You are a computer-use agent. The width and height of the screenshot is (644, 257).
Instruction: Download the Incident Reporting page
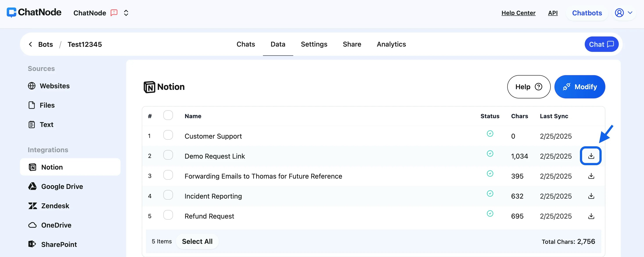[591, 196]
